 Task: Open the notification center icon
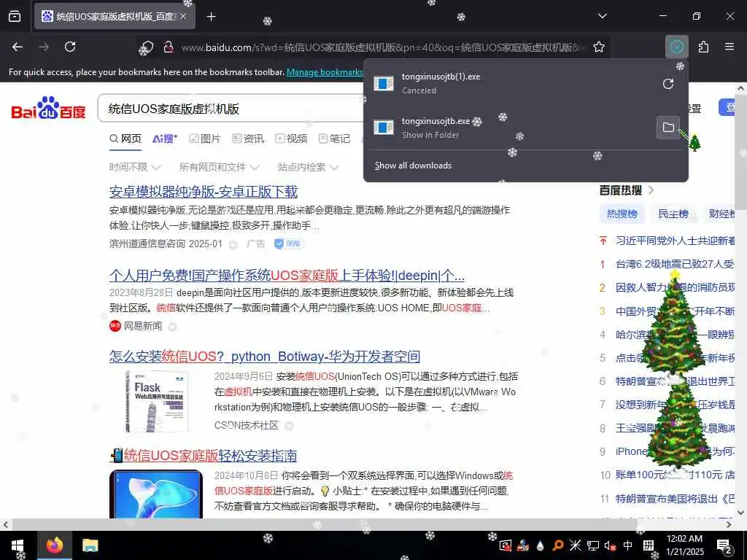(x=725, y=546)
